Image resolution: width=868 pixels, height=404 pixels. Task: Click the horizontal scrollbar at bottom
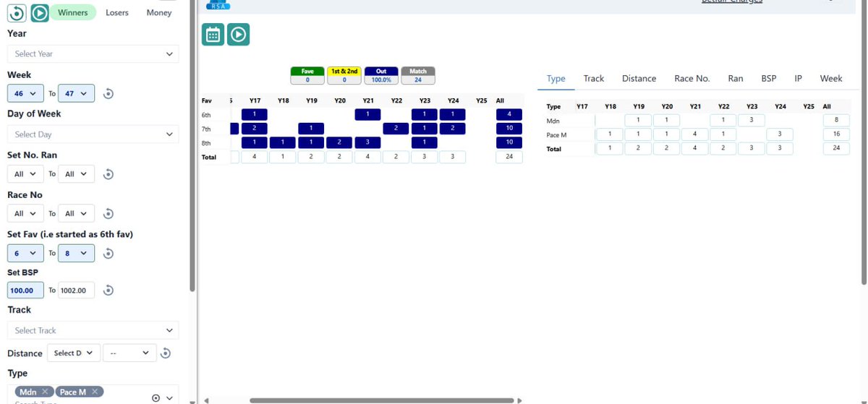point(383,400)
